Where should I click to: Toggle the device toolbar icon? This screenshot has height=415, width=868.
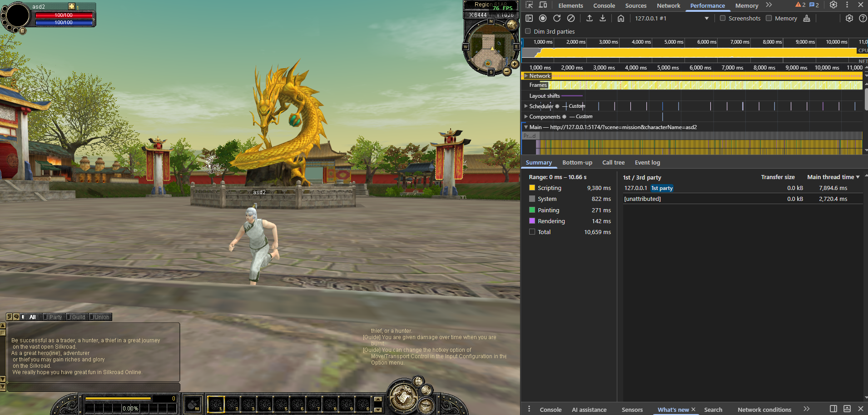pos(543,5)
